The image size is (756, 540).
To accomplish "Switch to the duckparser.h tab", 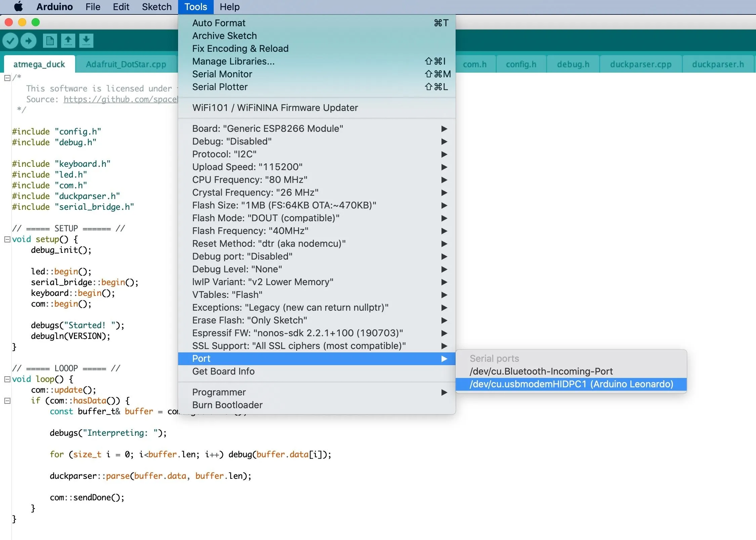I will (718, 64).
